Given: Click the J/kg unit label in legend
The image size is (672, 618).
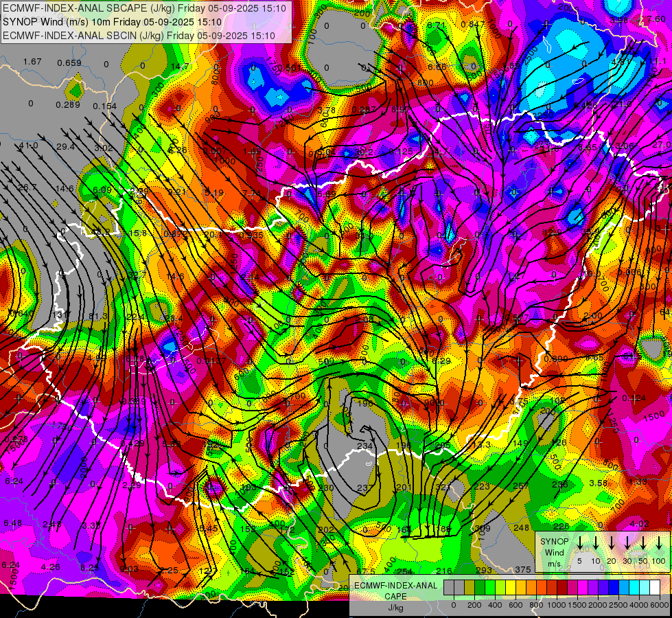Looking at the screenshot, I should click(396, 608).
